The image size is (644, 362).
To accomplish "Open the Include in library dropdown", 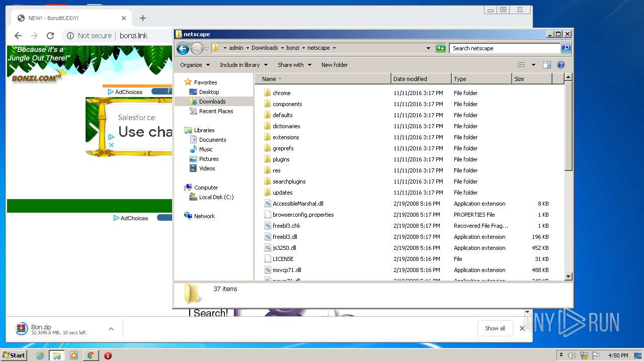I will (x=244, y=65).
